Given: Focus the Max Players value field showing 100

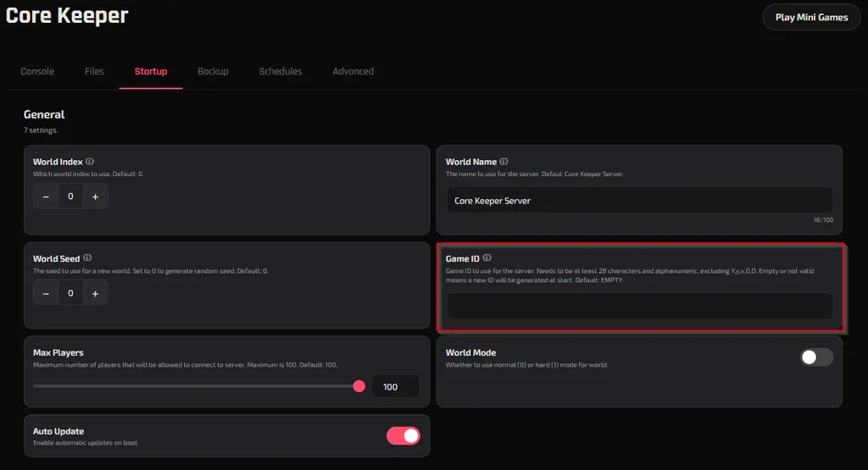Looking at the screenshot, I should coord(395,387).
